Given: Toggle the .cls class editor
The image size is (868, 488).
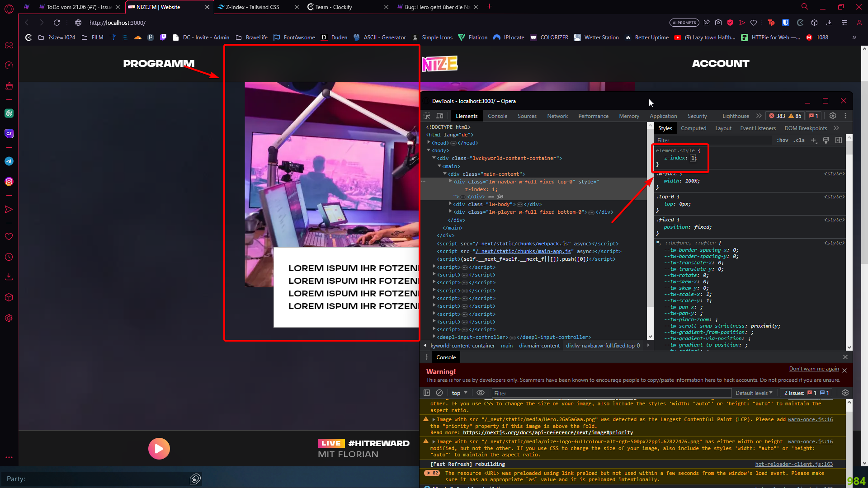Looking at the screenshot, I should point(800,141).
